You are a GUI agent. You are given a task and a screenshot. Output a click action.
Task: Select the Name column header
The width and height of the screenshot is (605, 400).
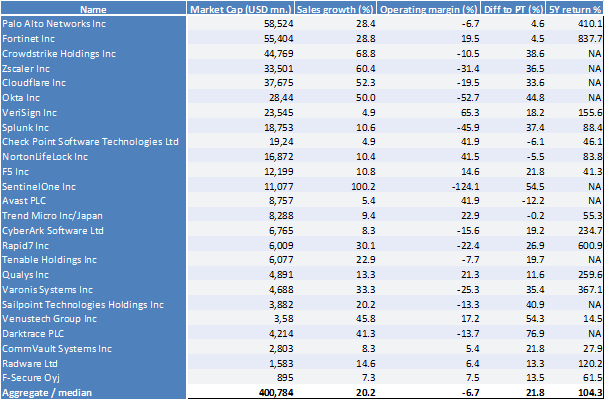93,9
